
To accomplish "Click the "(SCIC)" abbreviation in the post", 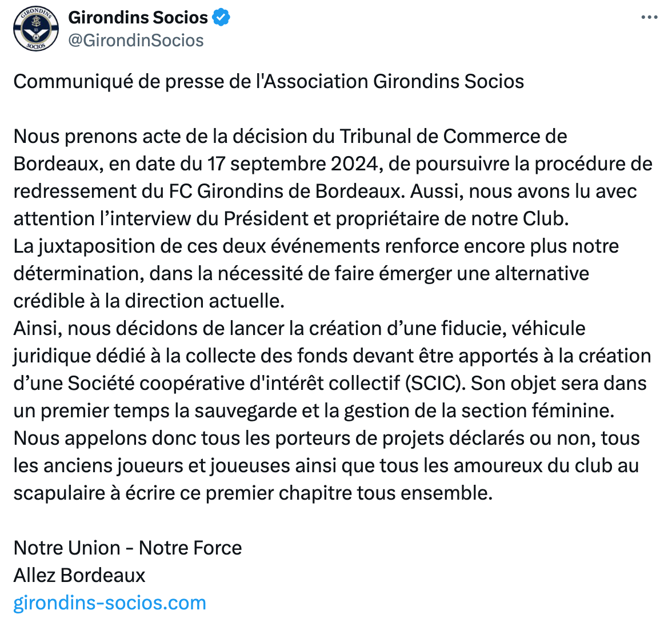I will point(435,383).
